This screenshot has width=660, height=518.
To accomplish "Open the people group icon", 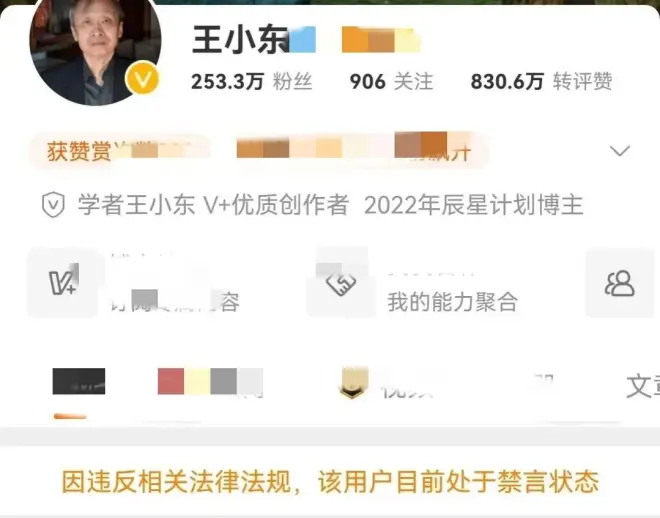I will click(620, 283).
